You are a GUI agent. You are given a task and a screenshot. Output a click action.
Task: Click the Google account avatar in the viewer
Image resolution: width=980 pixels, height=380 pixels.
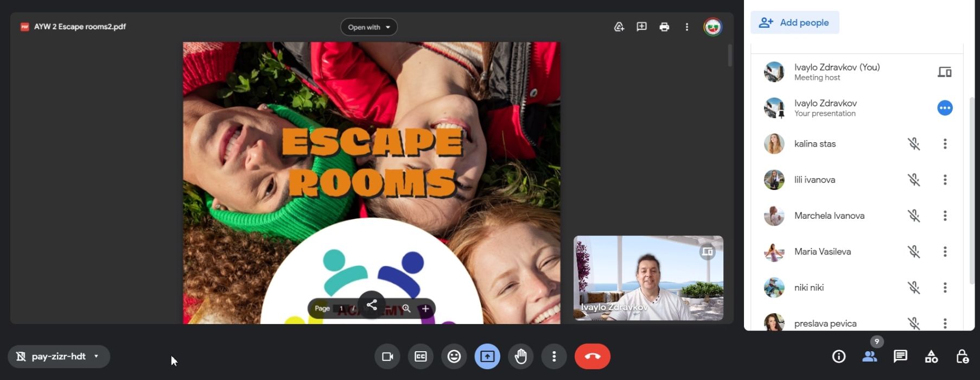coord(713,27)
